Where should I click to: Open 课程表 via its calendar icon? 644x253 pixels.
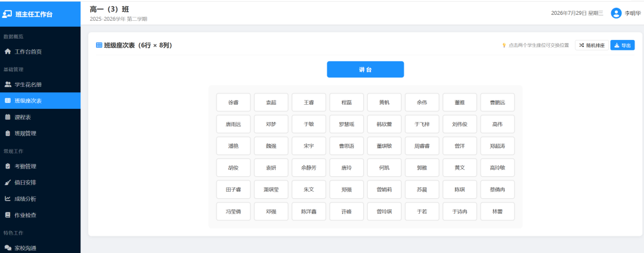tap(7, 117)
